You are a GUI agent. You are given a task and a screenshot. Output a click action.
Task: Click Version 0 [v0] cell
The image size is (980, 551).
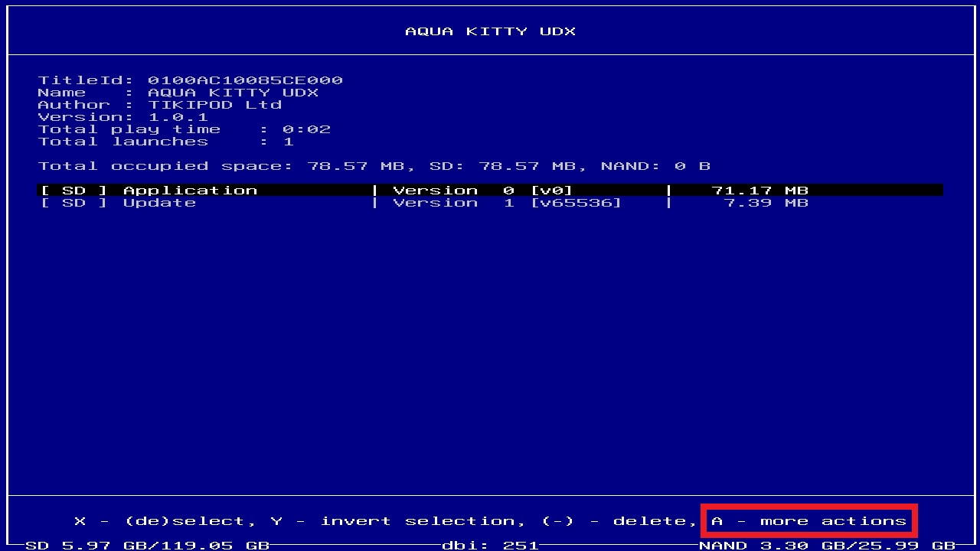(483, 191)
